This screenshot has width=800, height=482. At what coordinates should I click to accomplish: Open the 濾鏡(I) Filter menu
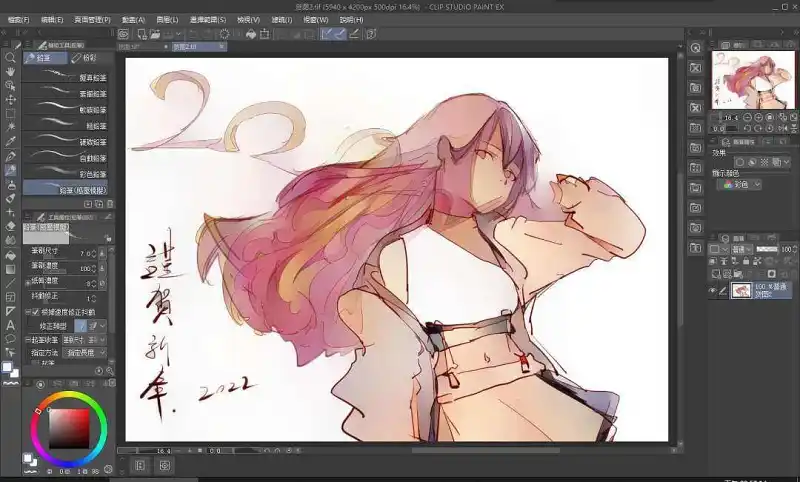282,20
